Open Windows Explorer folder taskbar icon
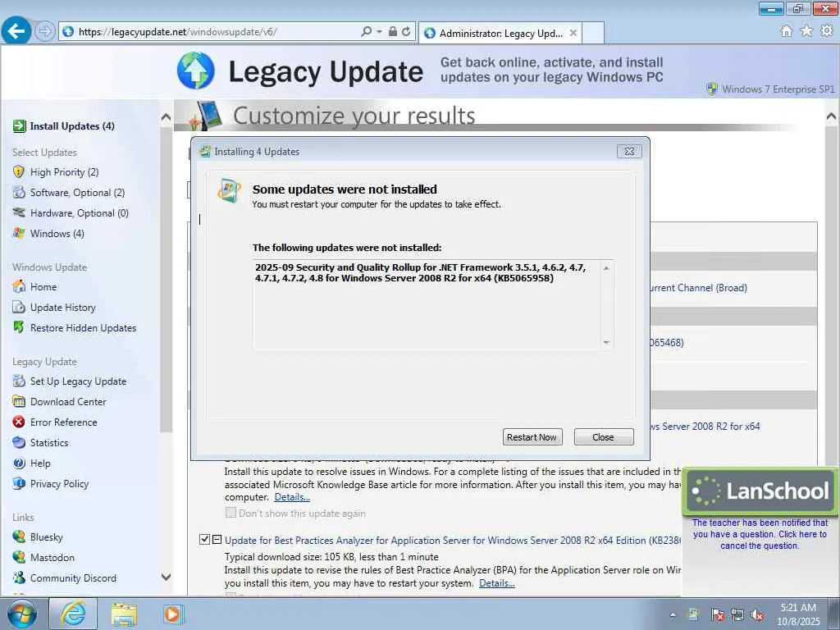The width and height of the screenshot is (840, 630). pos(124,614)
